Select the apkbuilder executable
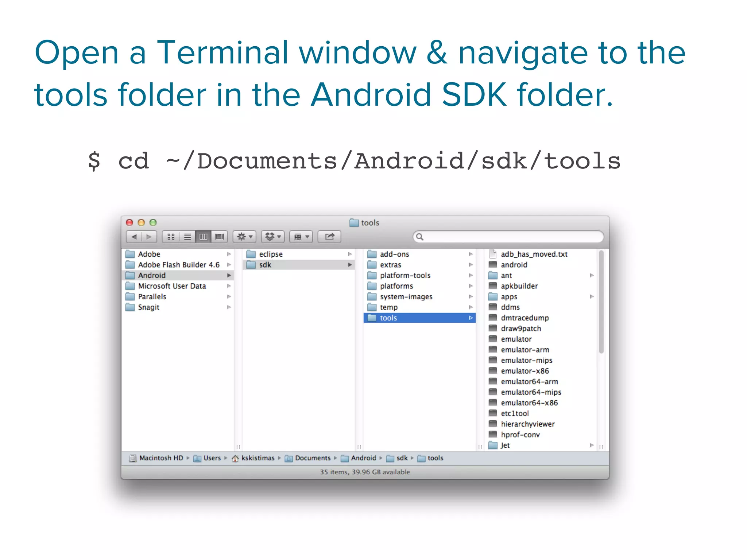 (x=541, y=286)
